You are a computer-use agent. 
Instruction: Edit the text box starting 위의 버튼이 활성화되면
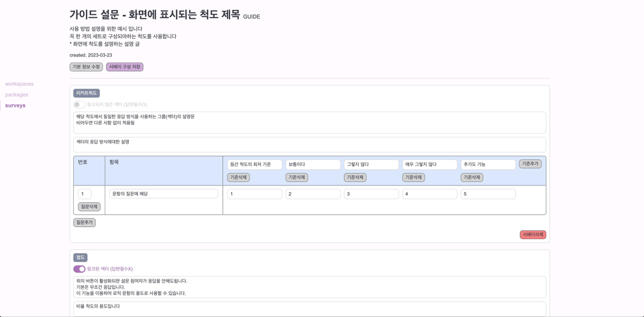[x=310, y=287]
